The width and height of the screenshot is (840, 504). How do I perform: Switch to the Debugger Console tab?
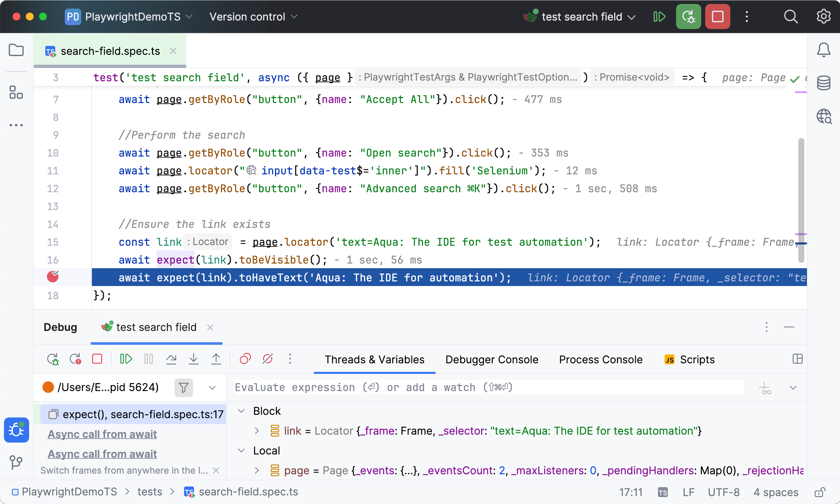pyautogui.click(x=492, y=359)
